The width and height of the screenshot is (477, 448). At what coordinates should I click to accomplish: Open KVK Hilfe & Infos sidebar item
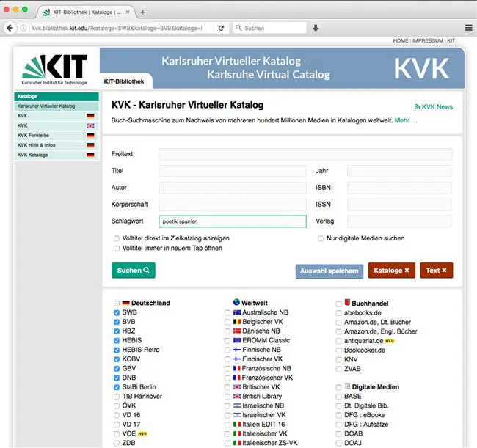(57, 145)
